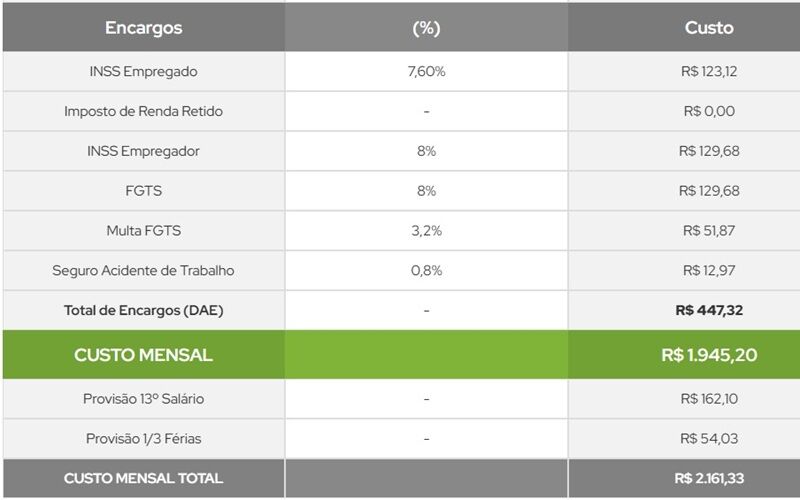Click the R$ 51,87 cost value
The image size is (800, 500).
(x=708, y=231)
